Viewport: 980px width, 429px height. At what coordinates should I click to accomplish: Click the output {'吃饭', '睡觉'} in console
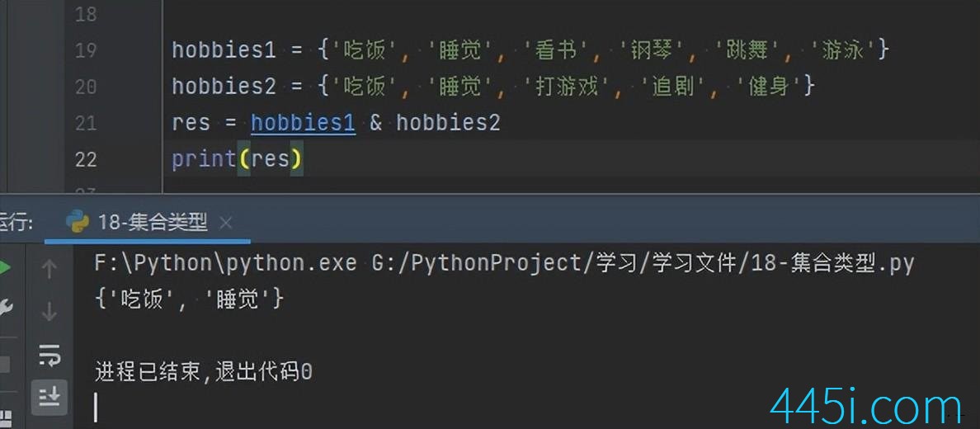click(x=189, y=299)
